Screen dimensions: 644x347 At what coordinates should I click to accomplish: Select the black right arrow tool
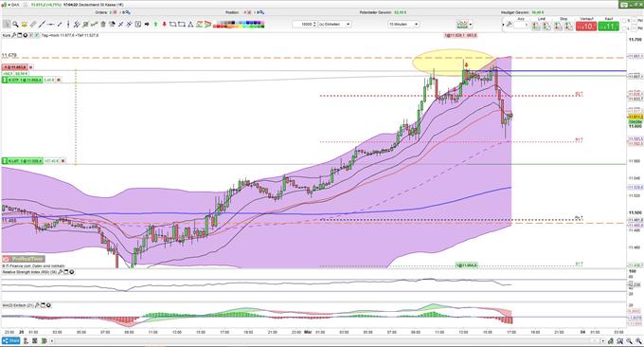coord(147,25)
